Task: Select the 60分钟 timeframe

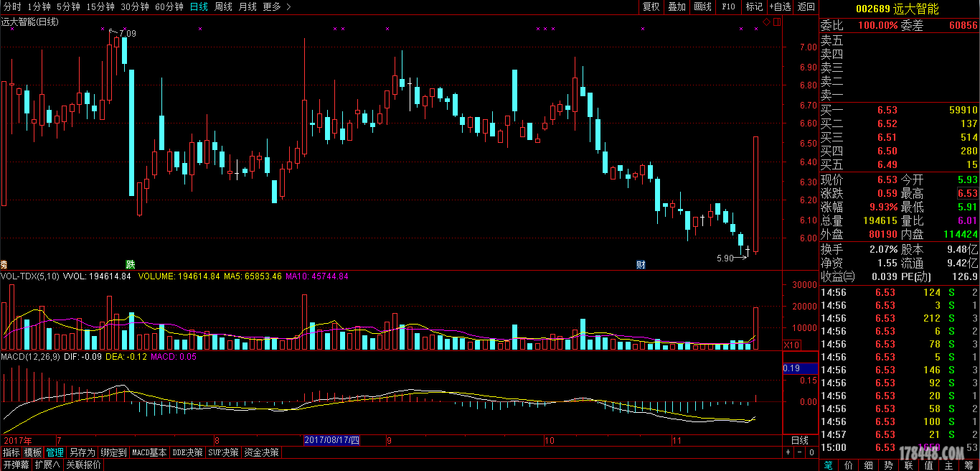Action: [169, 6]
